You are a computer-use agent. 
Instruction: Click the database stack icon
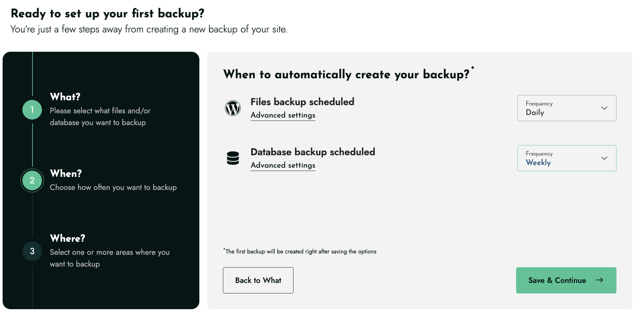click(x=233, y=158)
